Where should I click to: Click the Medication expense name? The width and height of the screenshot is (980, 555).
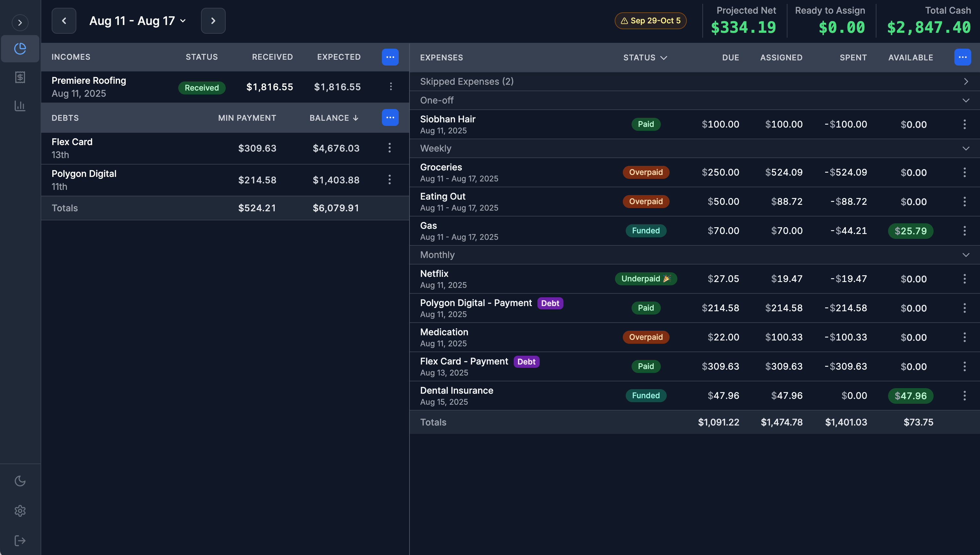tap(444, 332)
